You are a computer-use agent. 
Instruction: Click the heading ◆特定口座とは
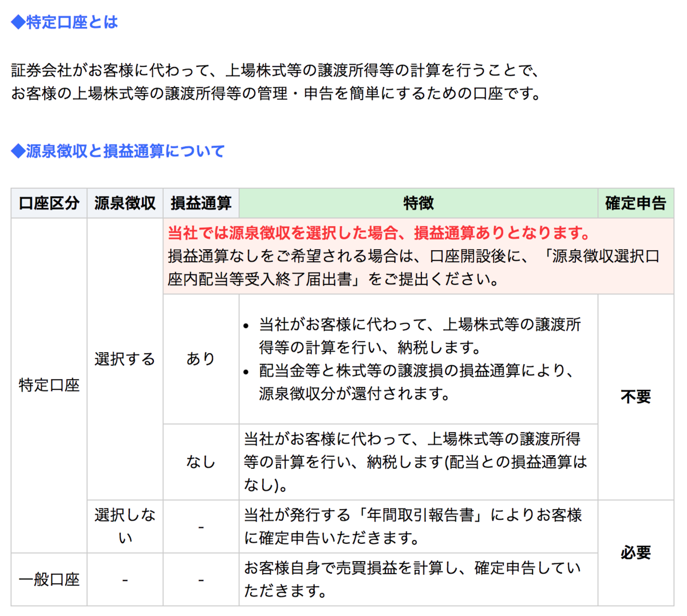pyautogui.click(x=64, y=22)
